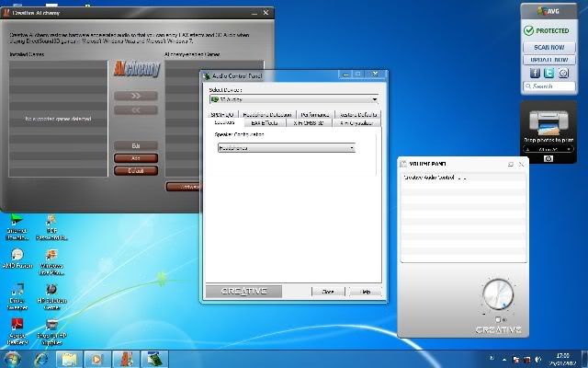Screen dimensions: 588x368
Task: Open the Windows Start menu
Action: (x=12, y=360)
